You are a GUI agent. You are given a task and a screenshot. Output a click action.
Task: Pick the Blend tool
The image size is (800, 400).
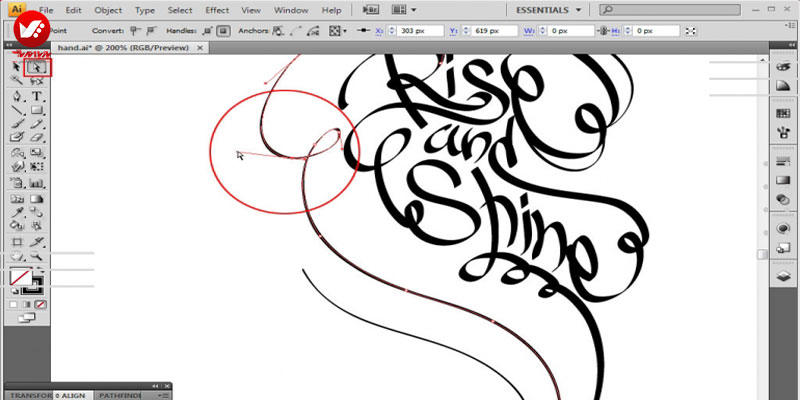(37, 212)
